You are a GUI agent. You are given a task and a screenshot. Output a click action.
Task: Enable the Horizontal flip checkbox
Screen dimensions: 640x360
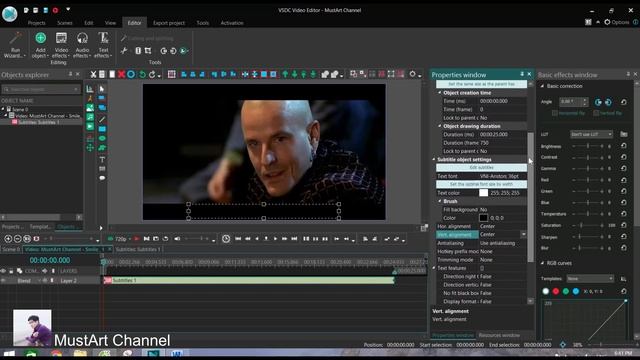[x=555, y=113]
